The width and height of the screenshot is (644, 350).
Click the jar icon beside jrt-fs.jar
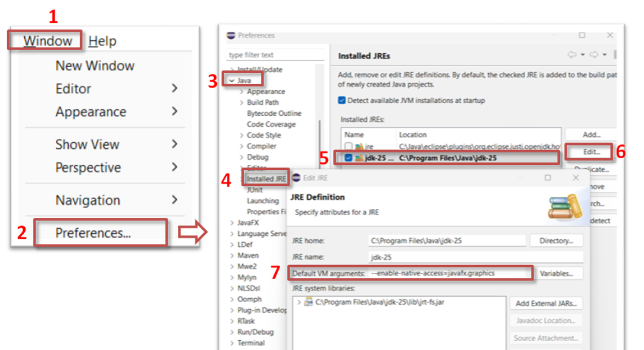pos(308,303)
